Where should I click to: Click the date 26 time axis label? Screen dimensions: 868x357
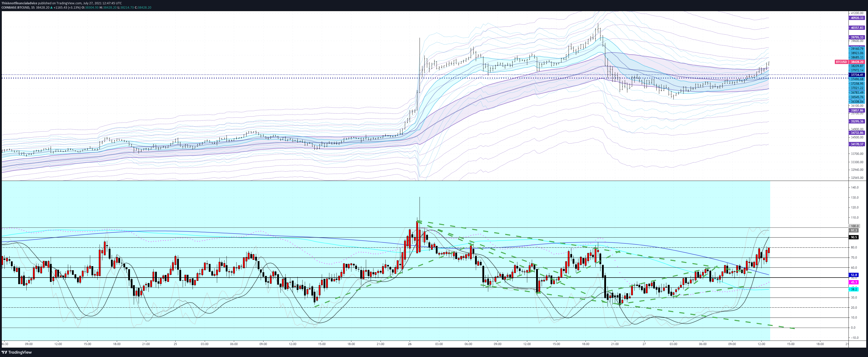pyautogui.click(x=410, y=344)
